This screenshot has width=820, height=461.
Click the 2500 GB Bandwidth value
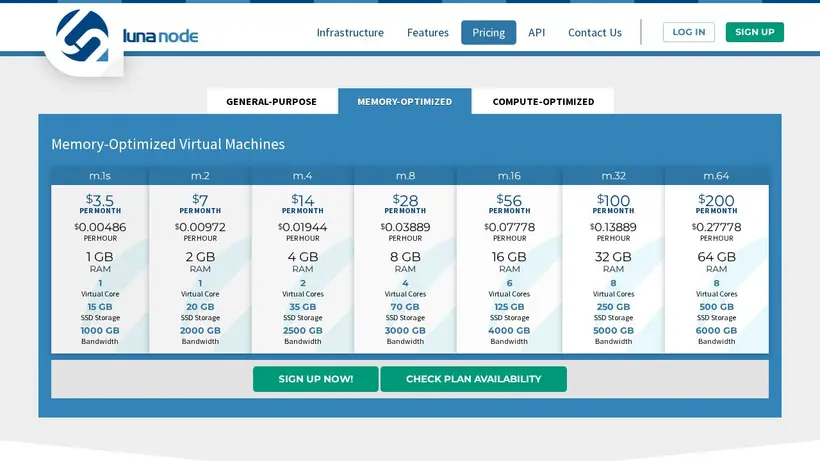click(x=303, y=330)
